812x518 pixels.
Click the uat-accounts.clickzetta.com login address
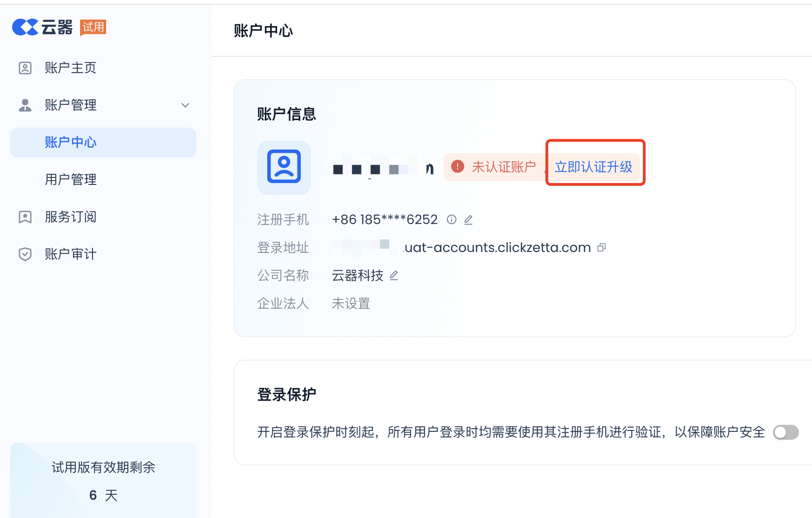(x=497, y=247)
